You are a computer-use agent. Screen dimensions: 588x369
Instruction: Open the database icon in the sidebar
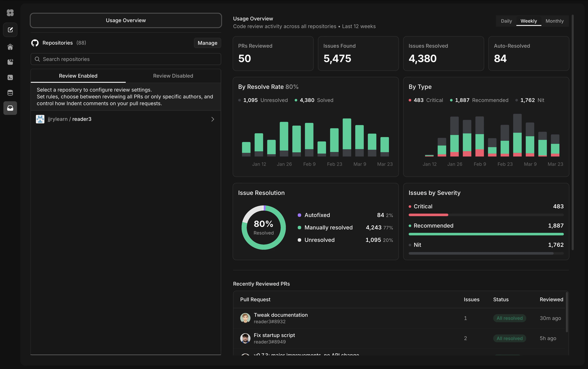click(10, 92)
